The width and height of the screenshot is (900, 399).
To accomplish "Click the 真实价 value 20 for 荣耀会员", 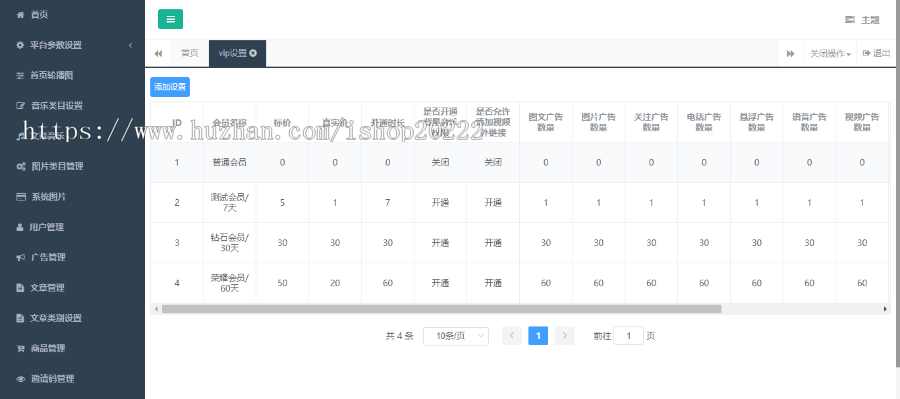I will pos(335,283).
